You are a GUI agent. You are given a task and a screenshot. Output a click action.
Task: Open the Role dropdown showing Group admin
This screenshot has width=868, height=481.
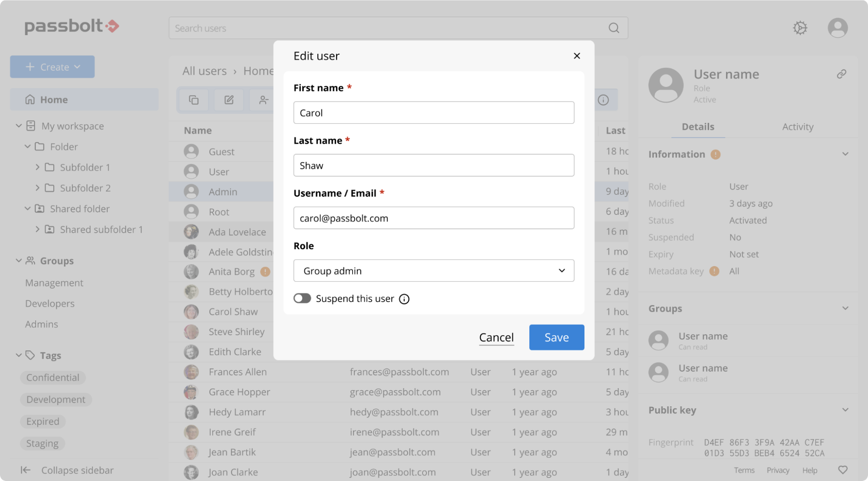(433, 270)
